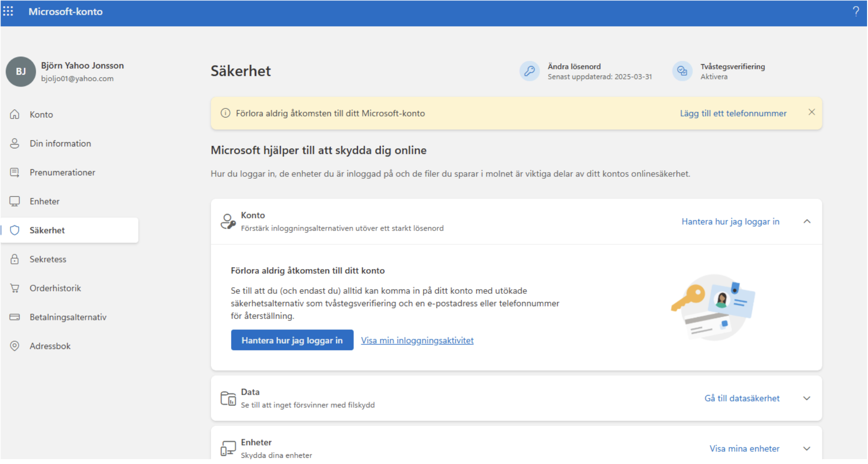Click the BJ profile avatar
The height and width of the screenshot is (464, 868).
coord(21,72)
